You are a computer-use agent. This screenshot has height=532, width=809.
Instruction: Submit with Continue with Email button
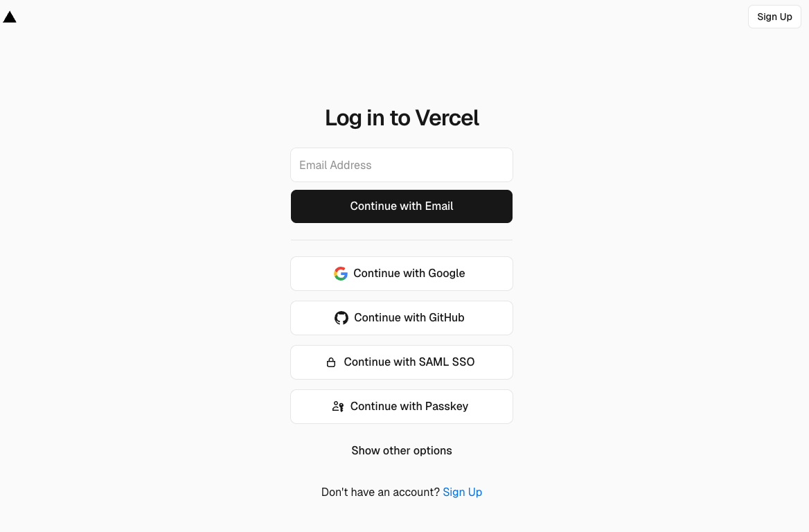pos(402,206)
